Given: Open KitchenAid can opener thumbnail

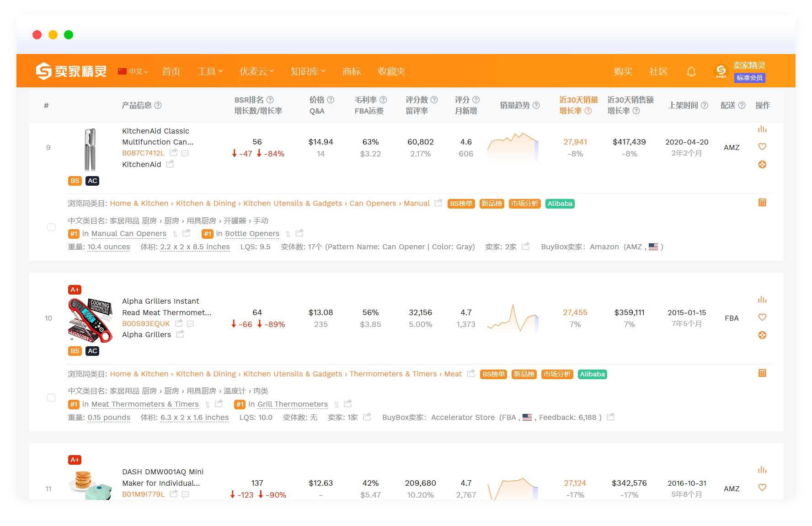Looking at the screenshot, I should pyautogui.click(x=90, y=150).
